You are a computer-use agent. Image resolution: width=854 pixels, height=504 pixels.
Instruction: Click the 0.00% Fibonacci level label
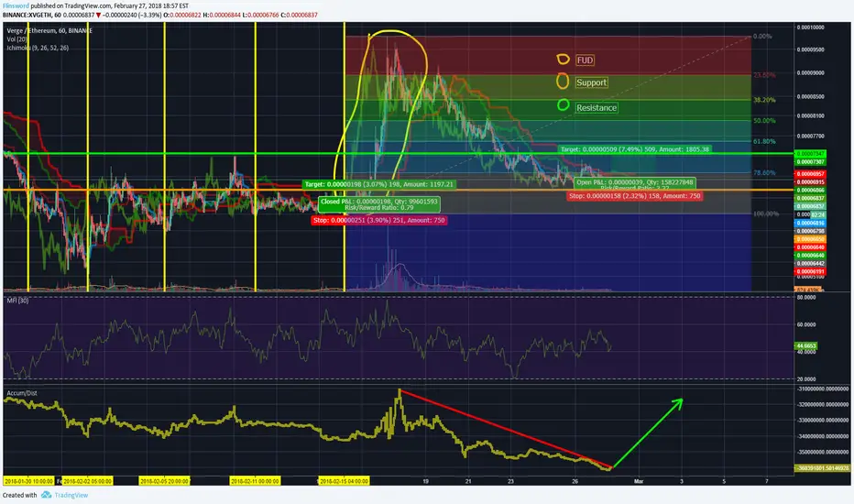(x=762, y=36)
